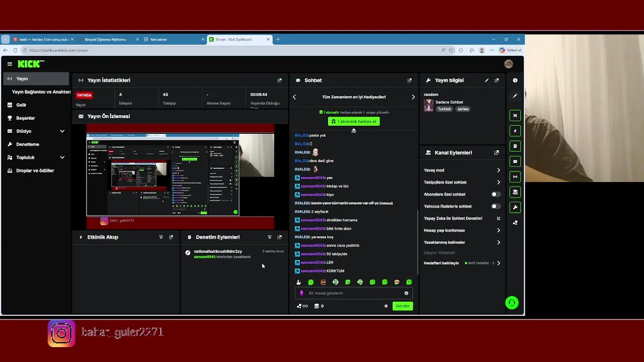Open Takipçilere özel sohbet options
The height and width of the screenshot is (362, 644).
(462, 183)
